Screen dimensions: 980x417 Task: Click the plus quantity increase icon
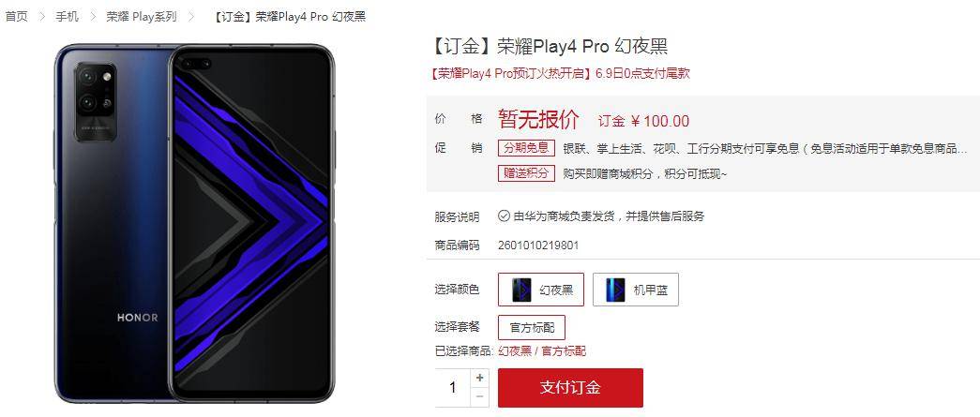click(x=479, y=377)
